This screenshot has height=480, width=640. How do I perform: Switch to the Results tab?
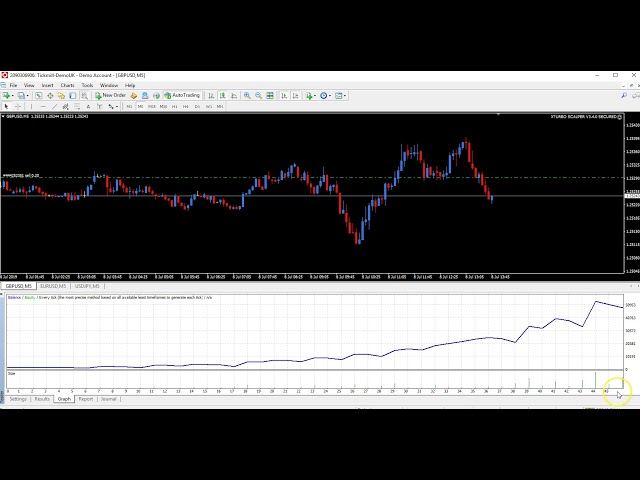pos(42,399)
